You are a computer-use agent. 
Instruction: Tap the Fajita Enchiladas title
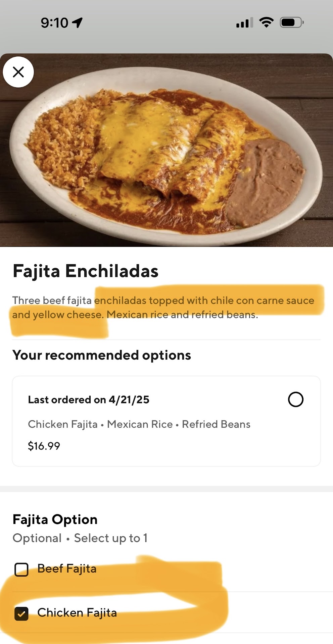86,271
